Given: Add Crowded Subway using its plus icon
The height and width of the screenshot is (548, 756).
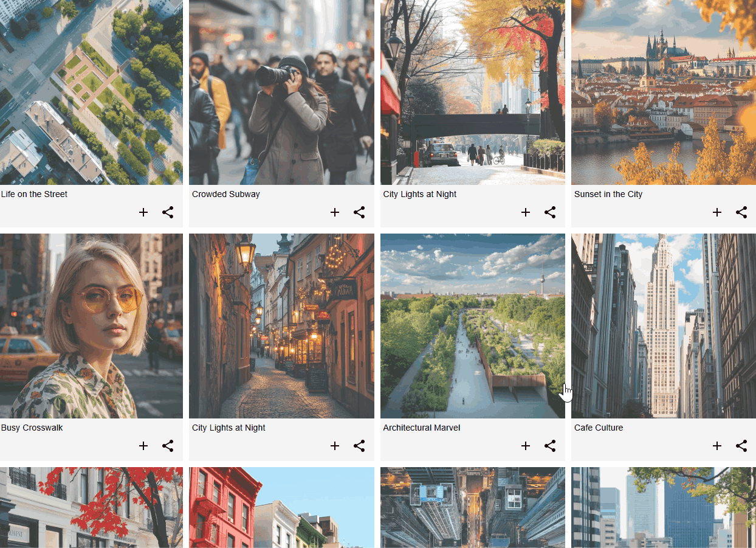Looking at the screenshot, I should pos(335,212).
